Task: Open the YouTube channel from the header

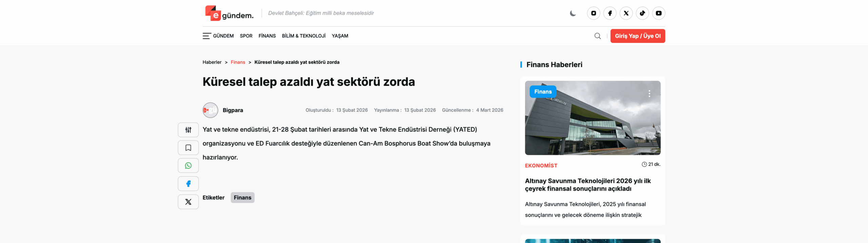Action: [658, 13]
